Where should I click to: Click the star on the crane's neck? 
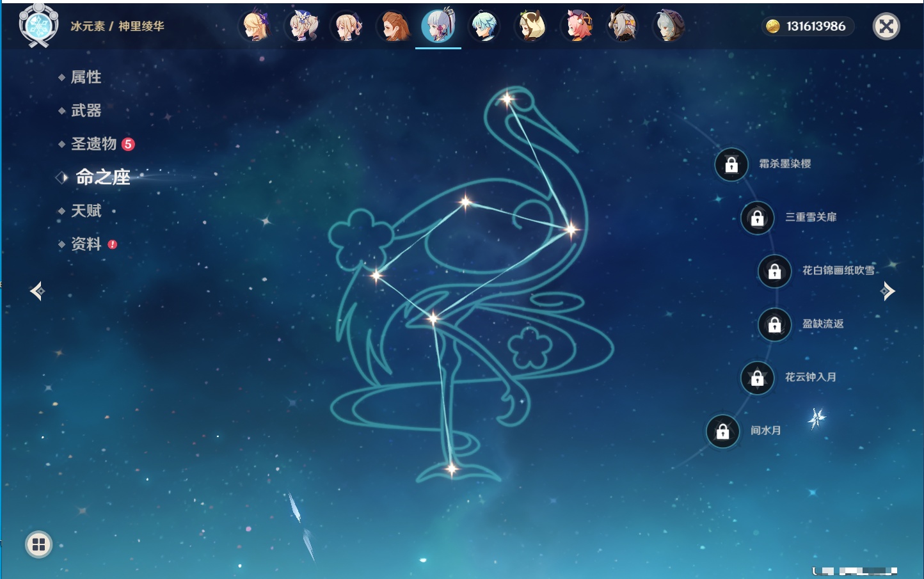coord(571,229)
